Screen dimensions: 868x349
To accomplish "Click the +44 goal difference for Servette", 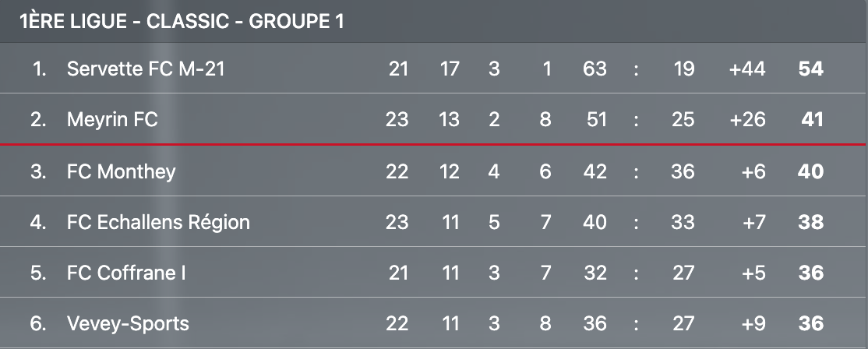I will [747, 69].
